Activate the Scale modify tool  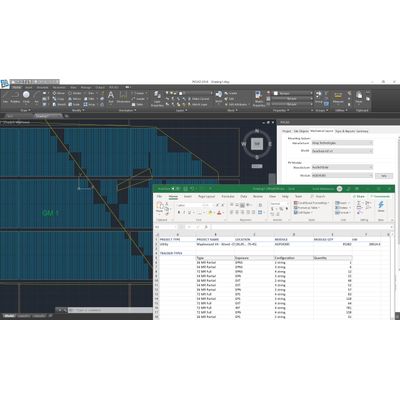[74, 104]
